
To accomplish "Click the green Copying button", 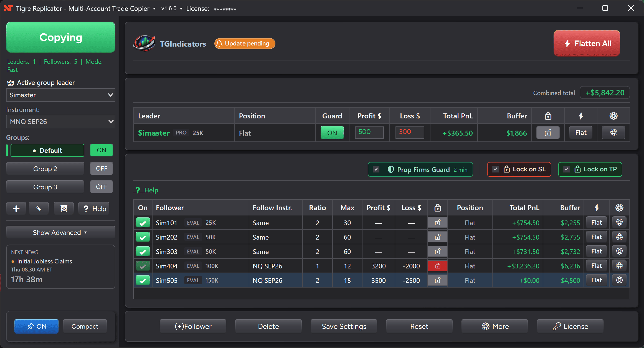I will (61, 37).
